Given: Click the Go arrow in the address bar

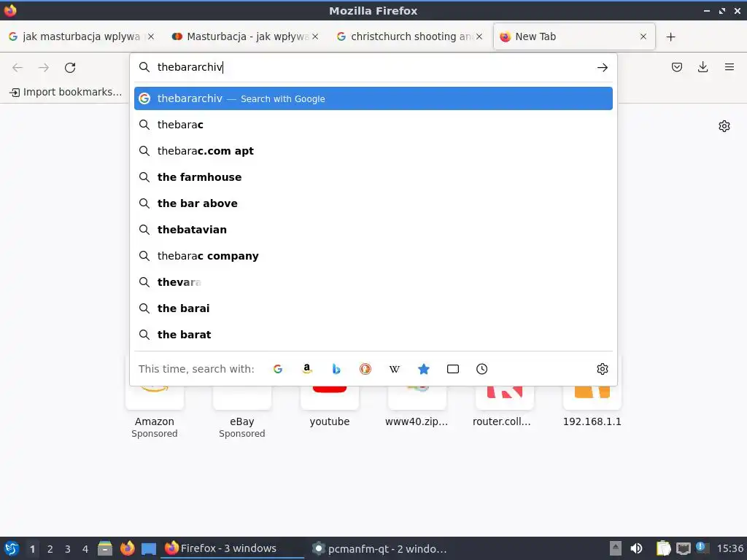Looking at the screenshot, I should coord(602,68).
